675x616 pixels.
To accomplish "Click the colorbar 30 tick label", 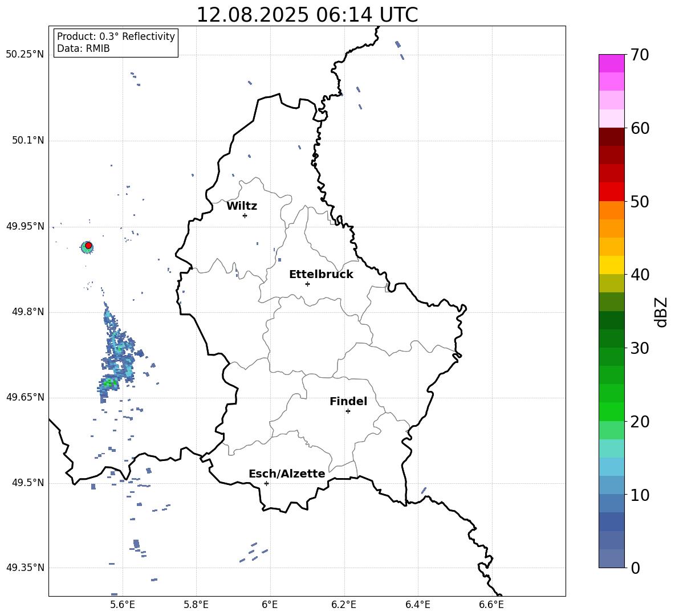I will click(640, 348).
